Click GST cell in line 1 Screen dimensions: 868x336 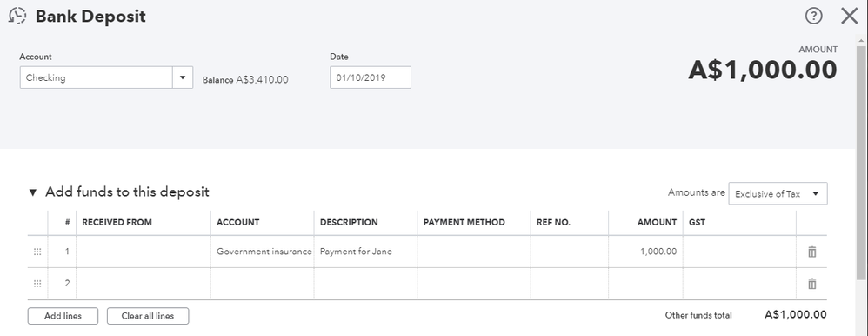click(739, 252)
